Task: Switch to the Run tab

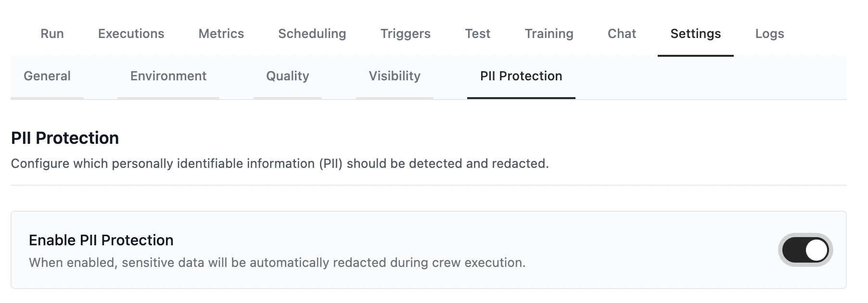Action: click(x=52, y=34)
